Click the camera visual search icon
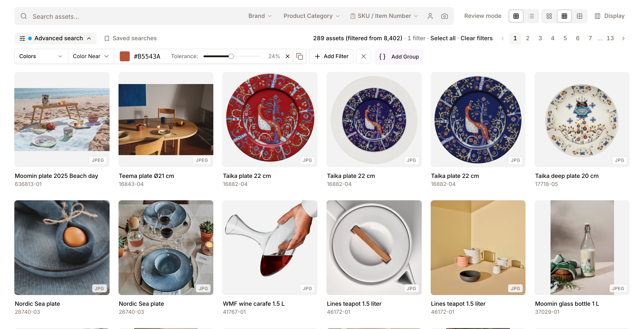Viewport: 644px width, 329px height. point(444,16)
